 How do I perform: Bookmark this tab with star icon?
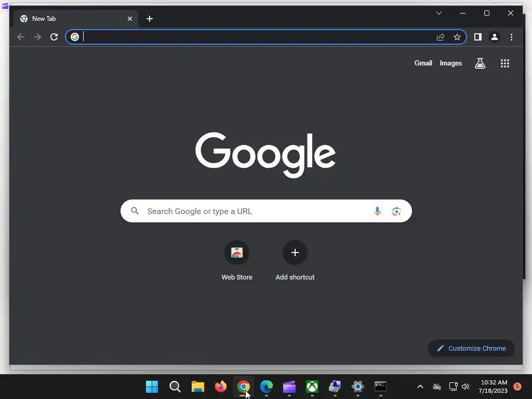coord(457,37)
